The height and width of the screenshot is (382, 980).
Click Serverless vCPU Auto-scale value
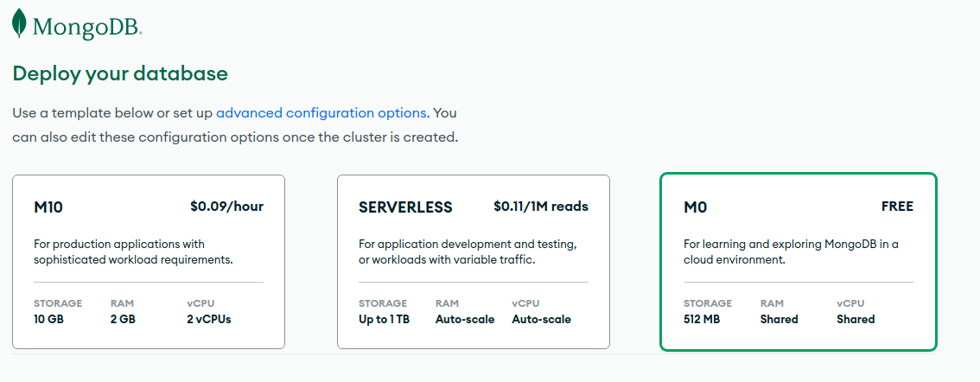click(x=541, y=319)
